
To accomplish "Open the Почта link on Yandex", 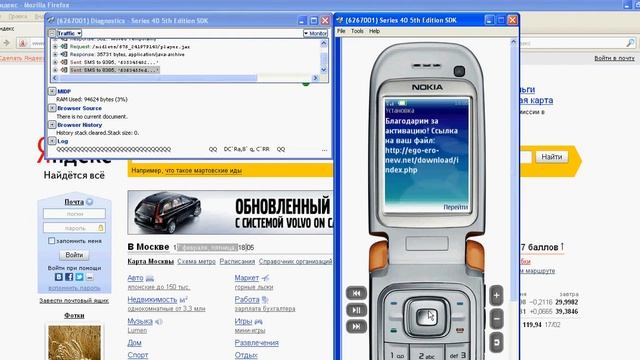I will point(74,202).
